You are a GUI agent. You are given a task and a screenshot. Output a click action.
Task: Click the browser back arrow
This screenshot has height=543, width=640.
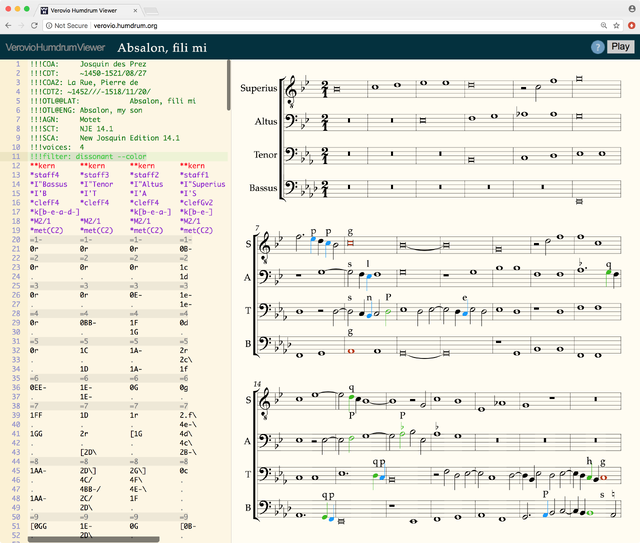(10, 25)
